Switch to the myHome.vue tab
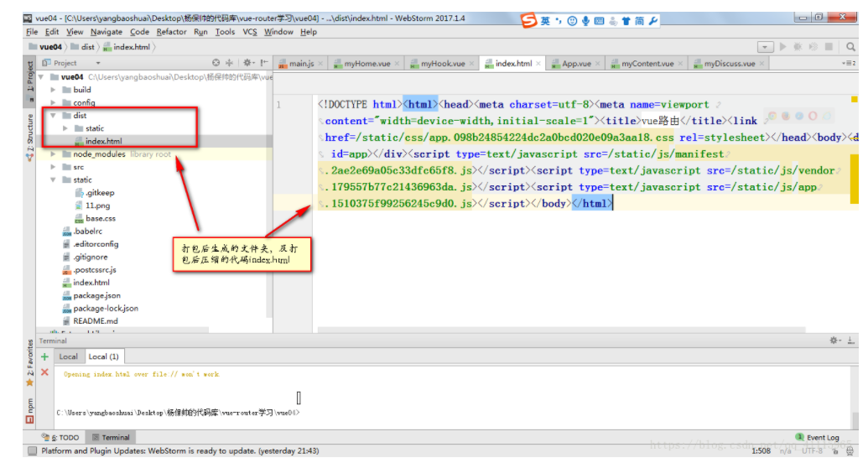 (x=366, y=64)
